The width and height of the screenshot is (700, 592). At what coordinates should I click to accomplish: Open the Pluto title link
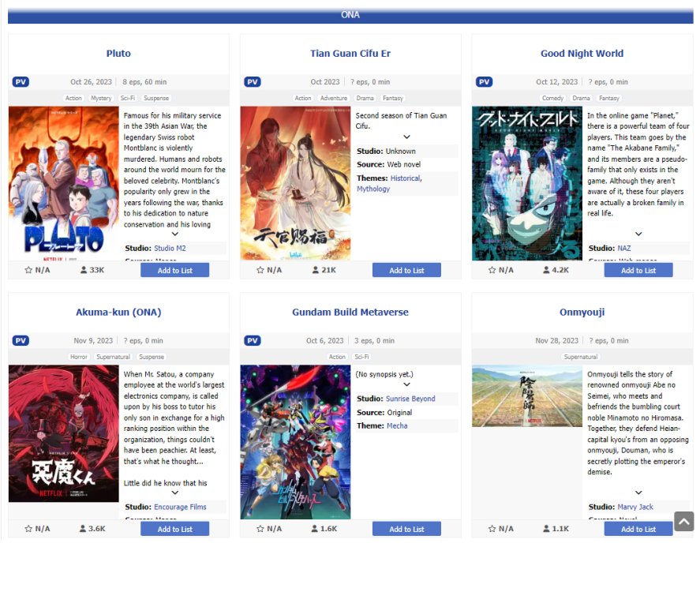(118, 54)
